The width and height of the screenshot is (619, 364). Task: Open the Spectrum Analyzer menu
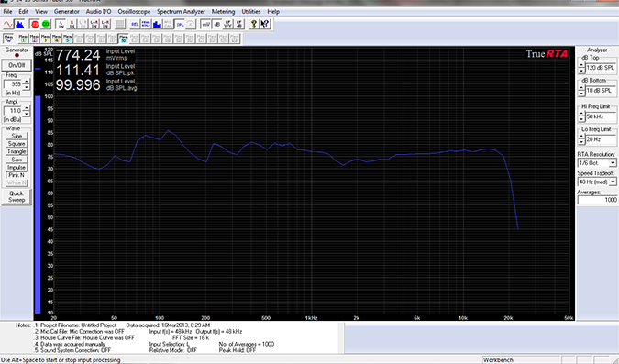pos(181,11)
